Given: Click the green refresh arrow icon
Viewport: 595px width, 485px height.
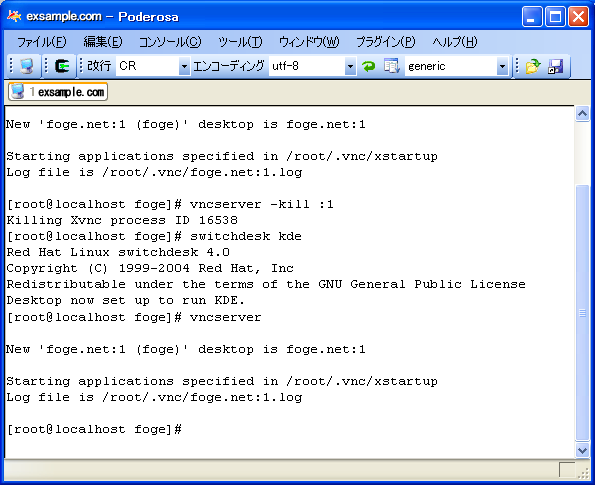Looking at the screenshot, I should (x=368, y=66).
